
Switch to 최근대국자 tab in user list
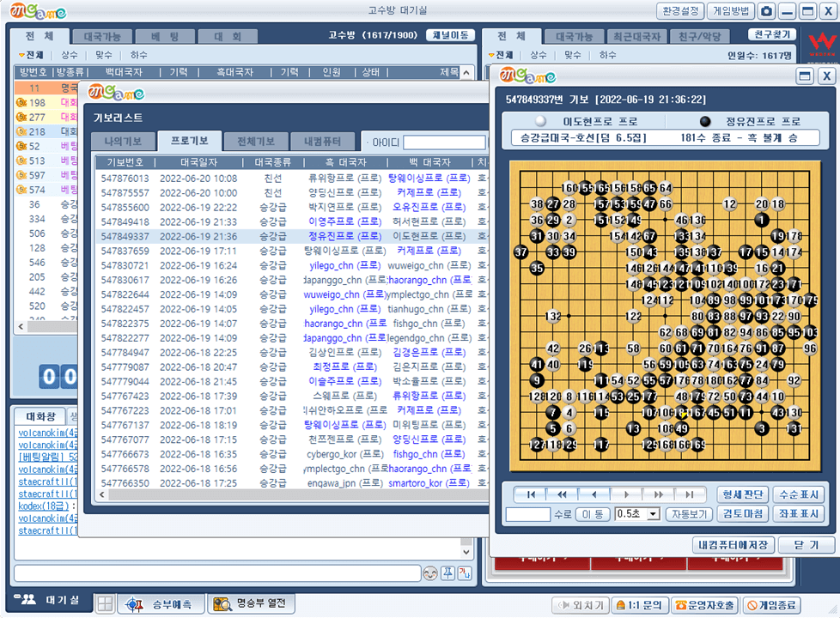637,36
